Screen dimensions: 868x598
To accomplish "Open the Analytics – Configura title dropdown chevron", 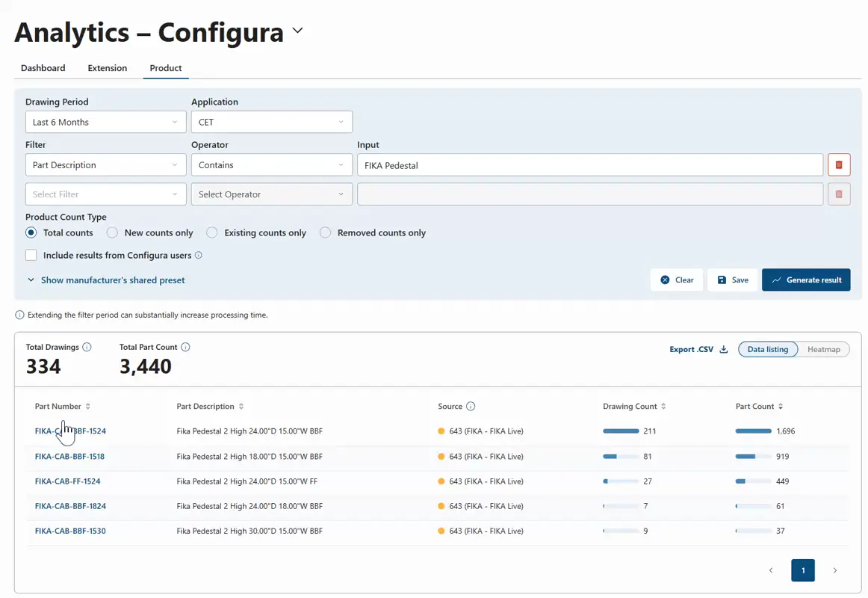I will coord(298,31).
